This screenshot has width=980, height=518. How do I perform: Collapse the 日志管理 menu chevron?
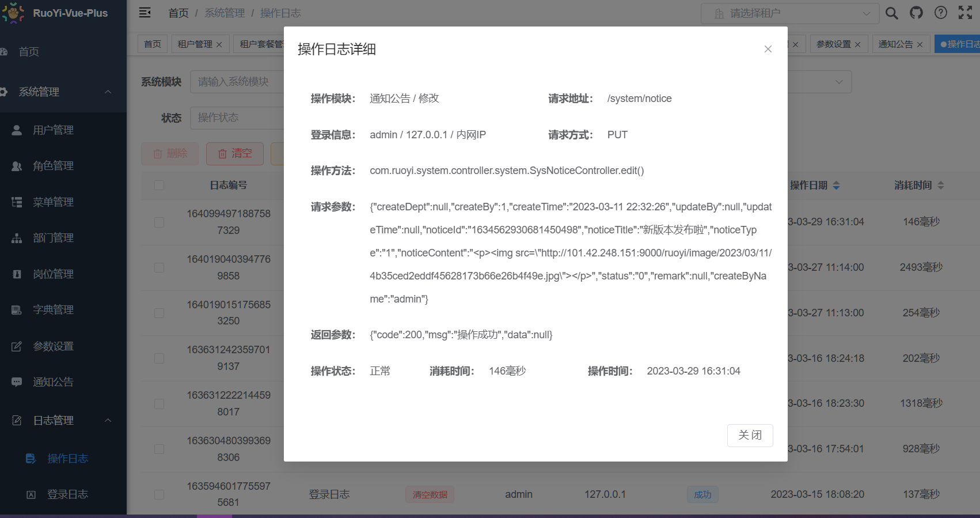[108, 421]
